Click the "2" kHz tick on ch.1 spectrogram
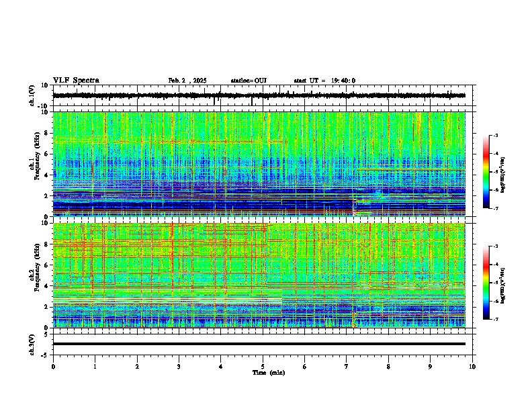 [47, 196]
